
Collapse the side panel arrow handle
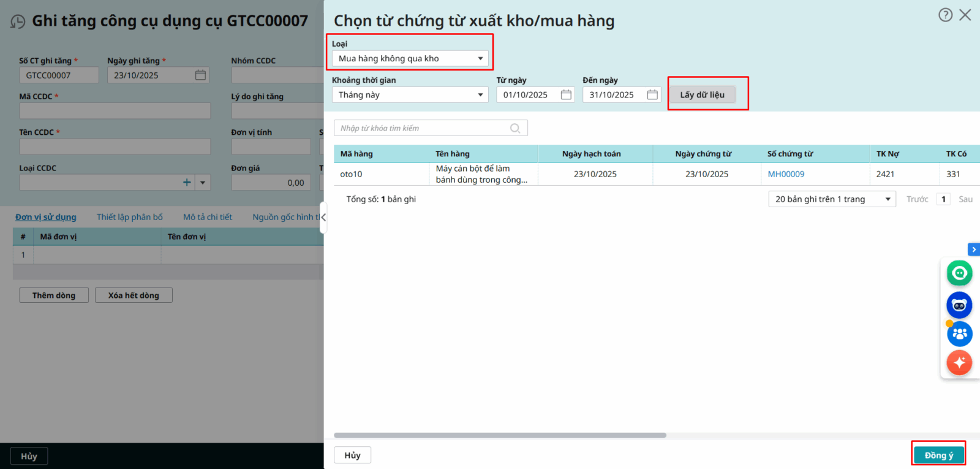pos(323,217)
